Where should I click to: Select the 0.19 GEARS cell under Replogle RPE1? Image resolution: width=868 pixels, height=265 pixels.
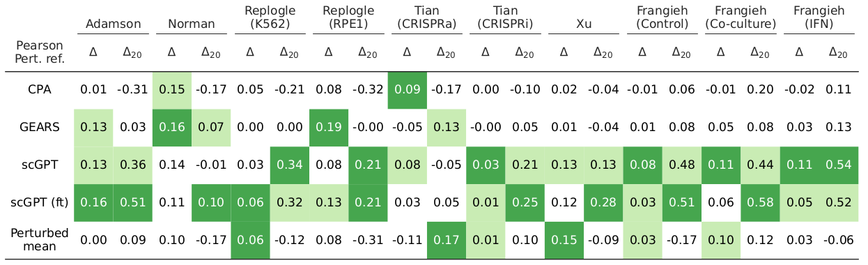point(328,127)
